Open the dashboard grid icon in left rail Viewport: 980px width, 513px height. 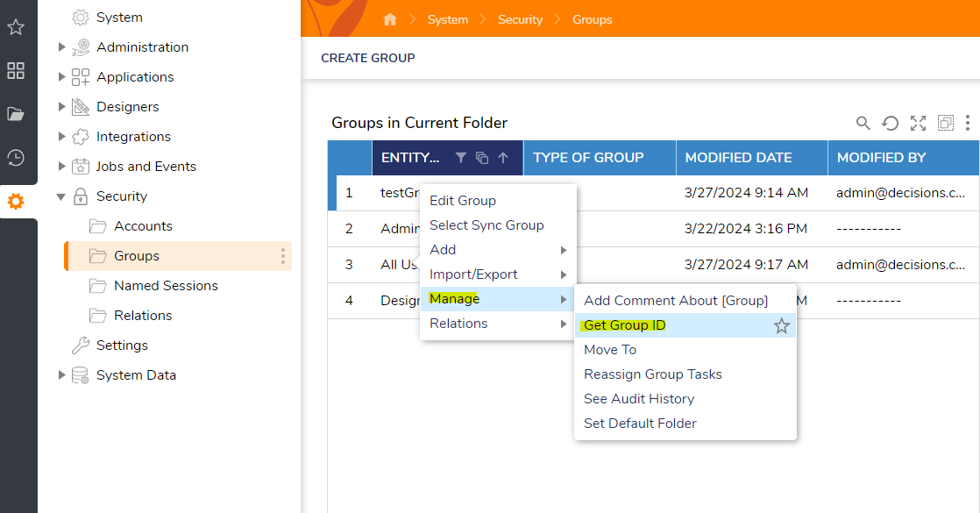tap(16, 70)
